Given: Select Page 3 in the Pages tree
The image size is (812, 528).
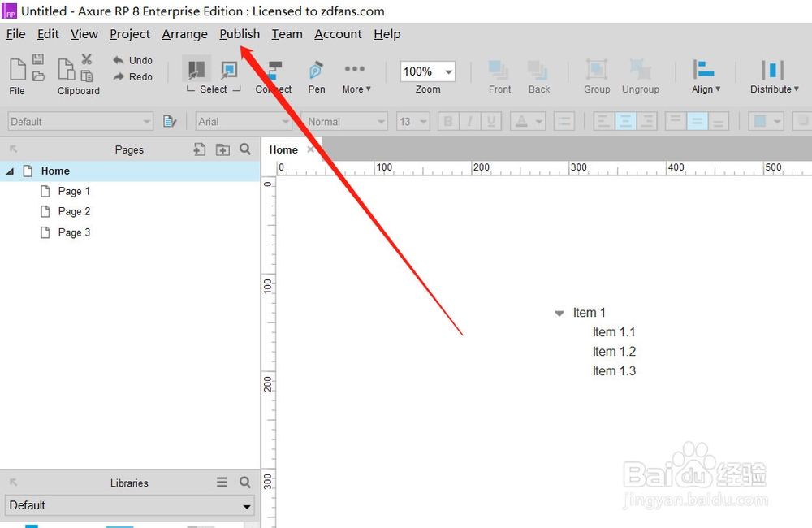Looking at the screenshot, I should point(74,232).
